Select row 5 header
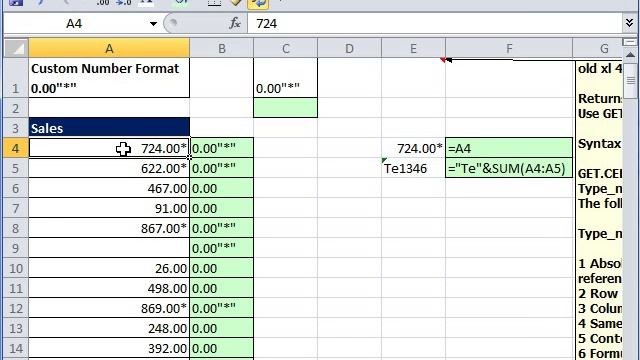The image size is (640, 360). [x=16, y=168]
